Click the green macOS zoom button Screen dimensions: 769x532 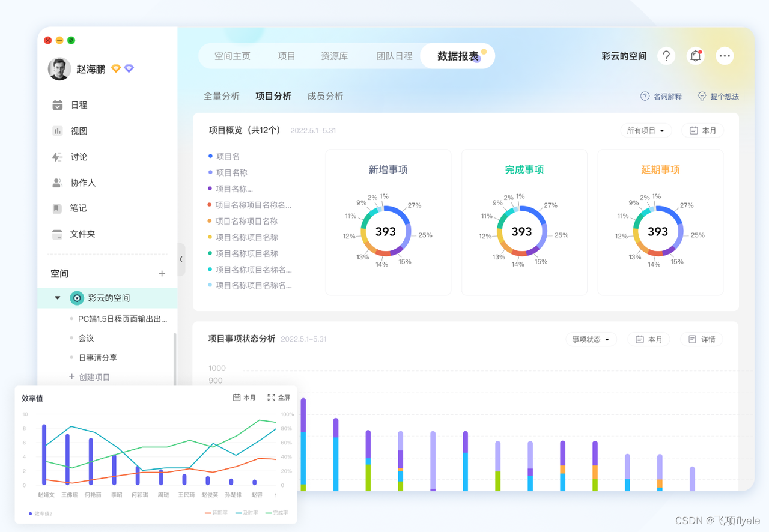(x=71, y=40)
